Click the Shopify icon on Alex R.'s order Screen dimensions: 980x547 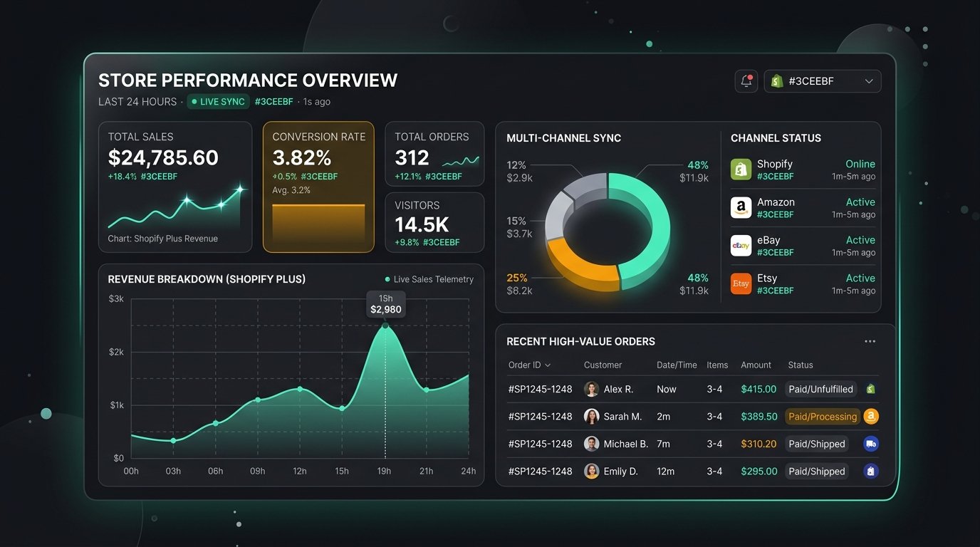pos(870,389)
